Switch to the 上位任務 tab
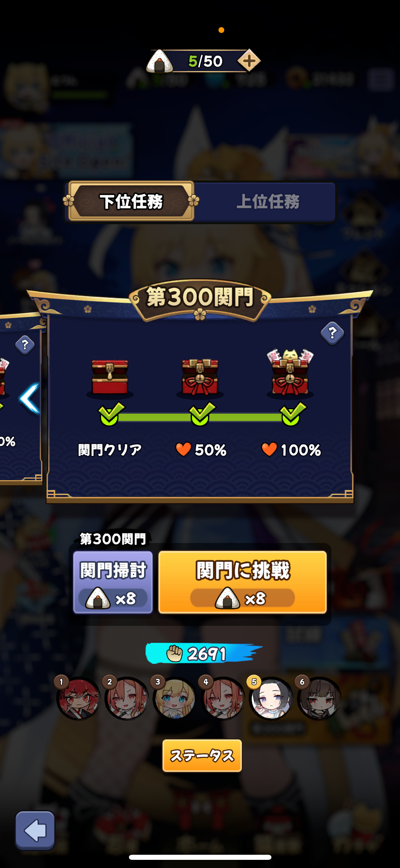 268,201
